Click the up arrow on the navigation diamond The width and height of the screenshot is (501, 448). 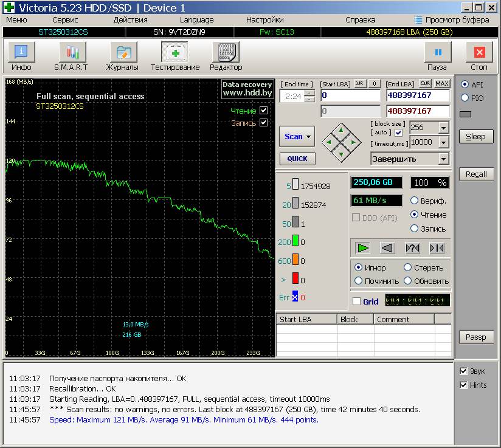coord(341,130)
